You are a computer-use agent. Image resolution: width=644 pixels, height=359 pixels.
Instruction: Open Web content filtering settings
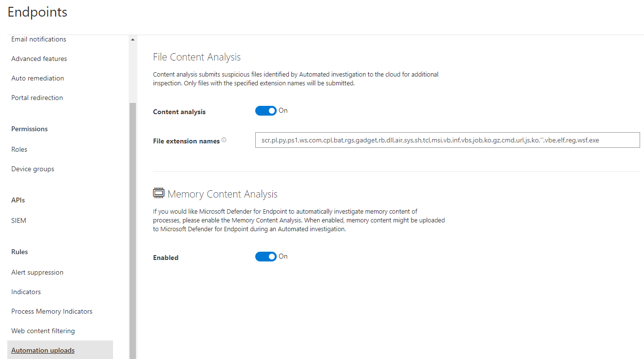pos(43,331)
